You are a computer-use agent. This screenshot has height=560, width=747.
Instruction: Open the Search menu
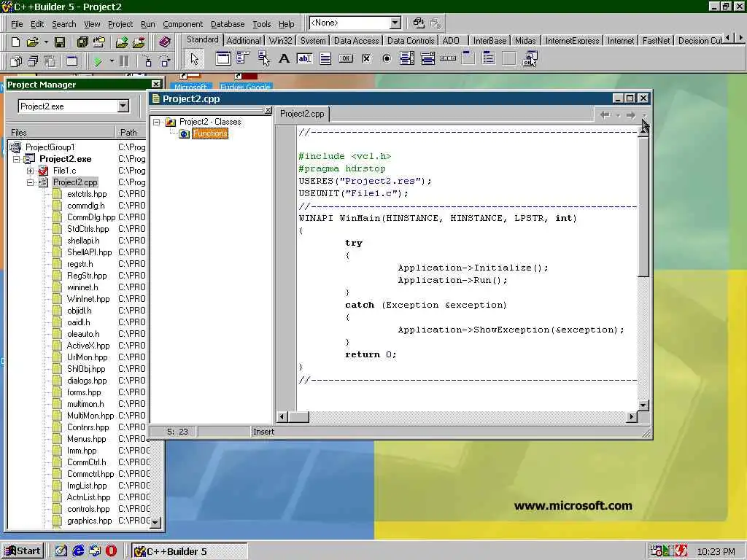pos(64,24)
